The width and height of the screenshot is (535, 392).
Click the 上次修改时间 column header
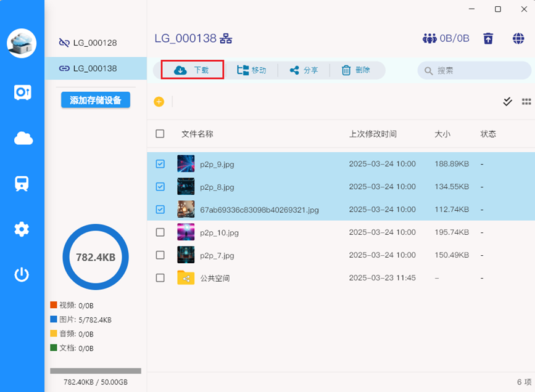coord(373,134)
